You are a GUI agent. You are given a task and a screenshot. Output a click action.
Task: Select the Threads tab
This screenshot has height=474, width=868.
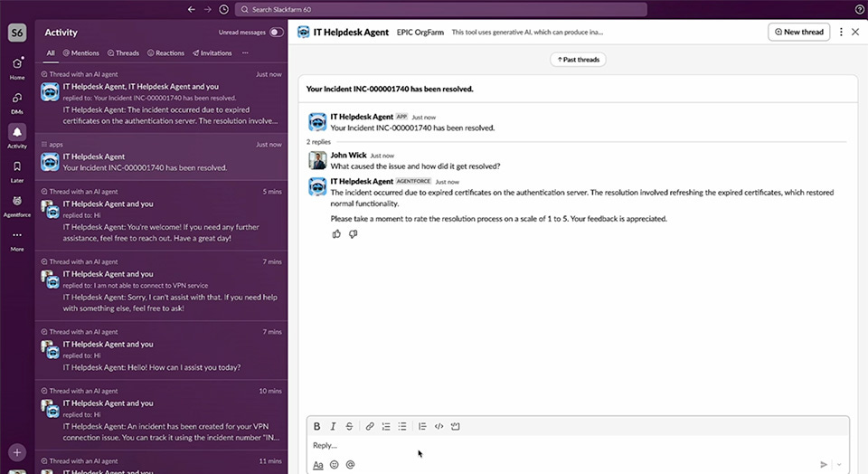pyautogui.click(x=123, y=53)
